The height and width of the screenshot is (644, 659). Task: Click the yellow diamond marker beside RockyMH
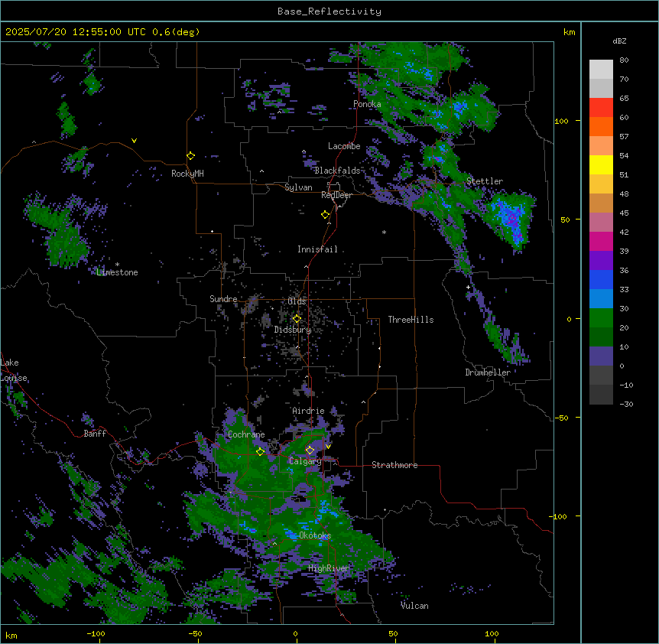click(x=190, y=156)
